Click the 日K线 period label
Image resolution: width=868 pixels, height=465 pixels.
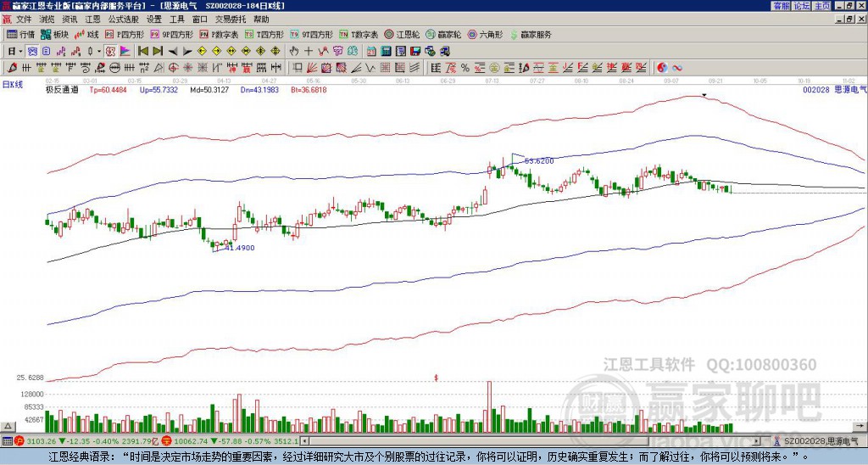(x=13, y=85)
